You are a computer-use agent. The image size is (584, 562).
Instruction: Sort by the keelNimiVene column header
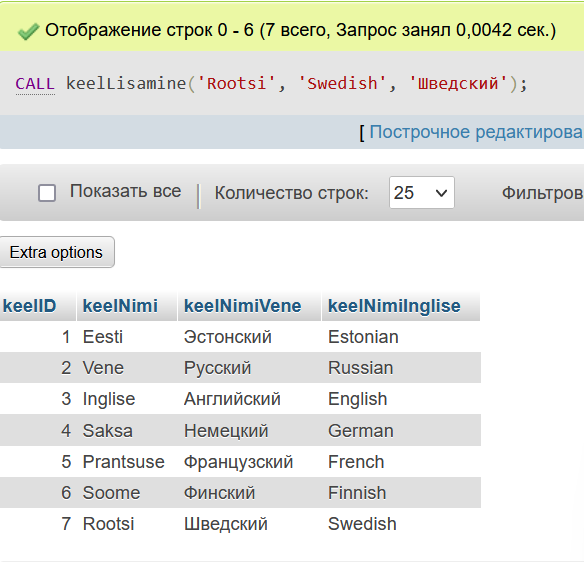(x=242, y=306)
